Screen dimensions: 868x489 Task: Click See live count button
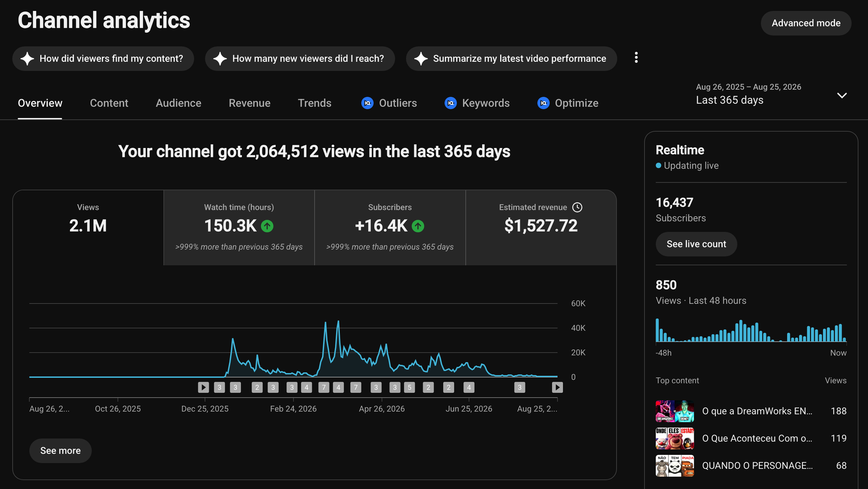tap(696, 244)
